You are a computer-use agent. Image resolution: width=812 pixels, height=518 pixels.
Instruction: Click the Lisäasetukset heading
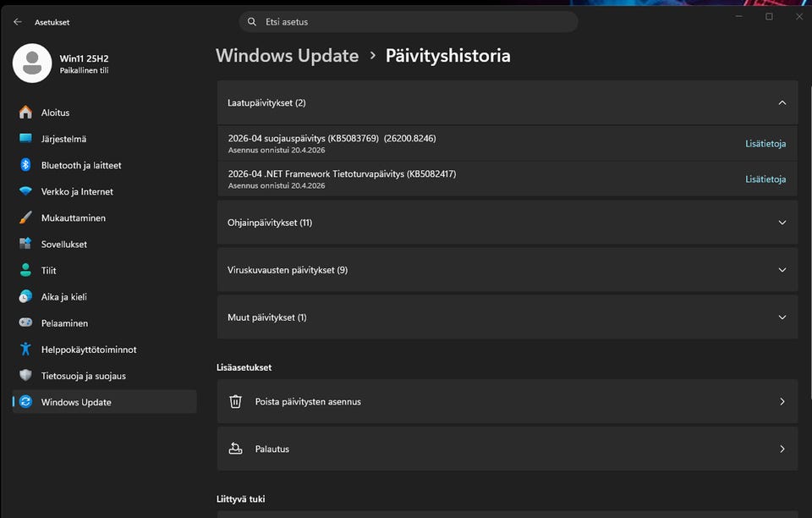[244, 367]
